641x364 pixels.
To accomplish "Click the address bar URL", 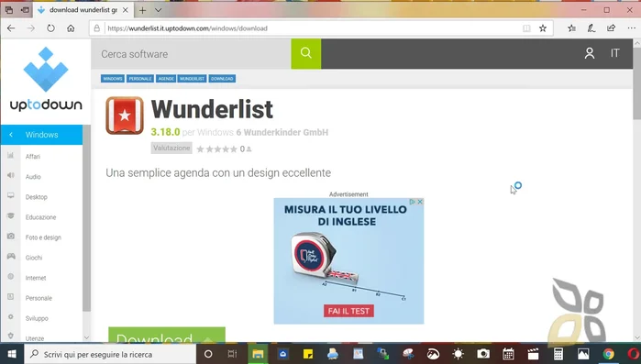I will pos(187,28).
